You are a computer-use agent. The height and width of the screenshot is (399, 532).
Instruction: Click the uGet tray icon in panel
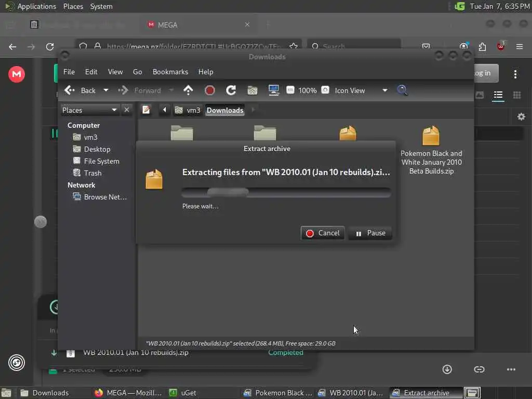pyautogui.click(x=460, y=6)
